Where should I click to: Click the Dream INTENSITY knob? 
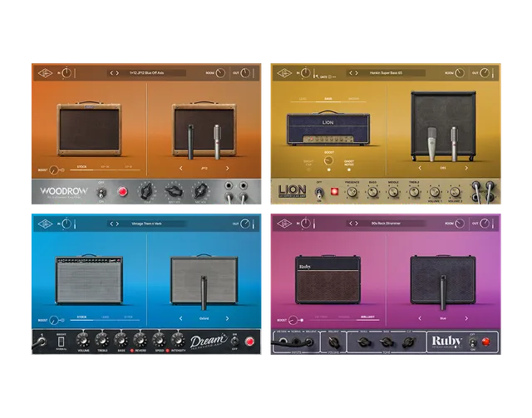tap(177, 340)
